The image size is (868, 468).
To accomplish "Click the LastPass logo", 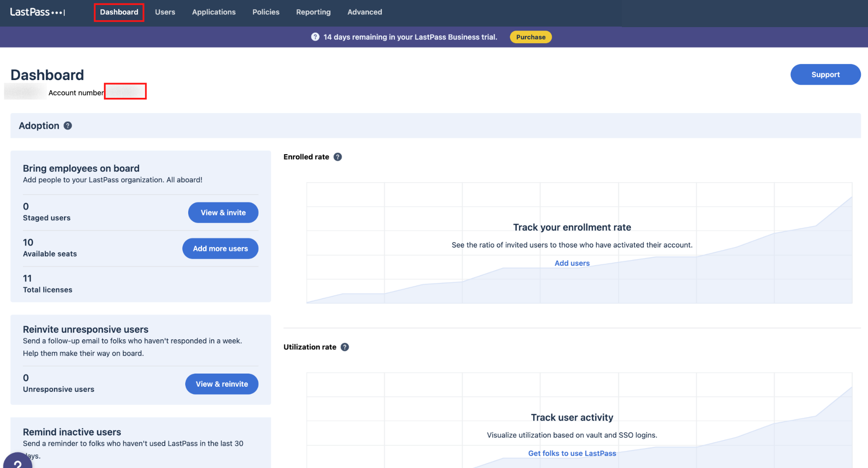I will (37, 12).
